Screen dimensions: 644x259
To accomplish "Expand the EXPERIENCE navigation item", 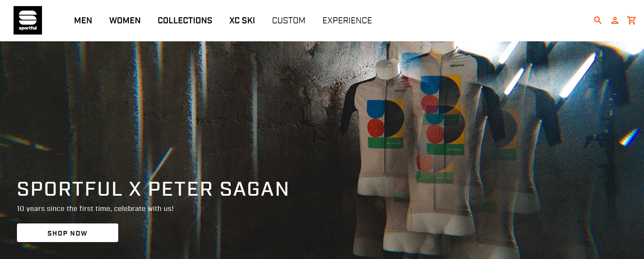I will [x=347, y=21].
